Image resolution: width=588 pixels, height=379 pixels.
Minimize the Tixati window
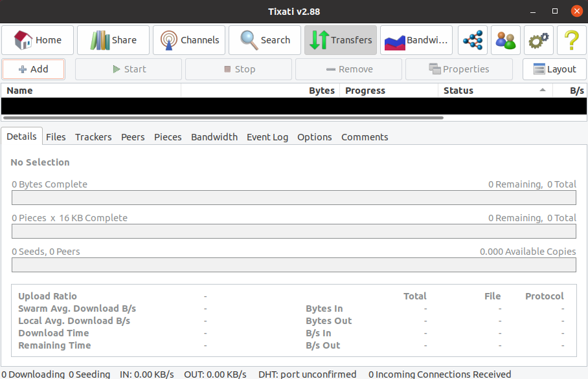pos(533,11)
